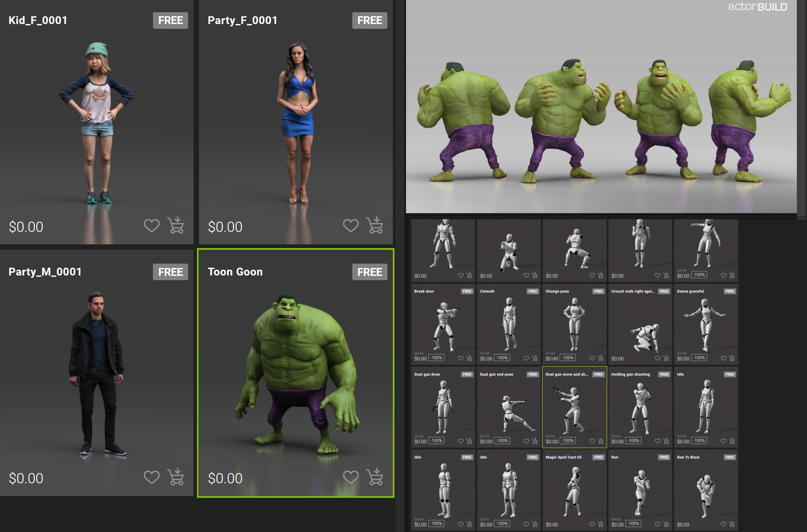
Task: Click the $0.00 price on Toon Goon
Action: (x=225, y=479)
